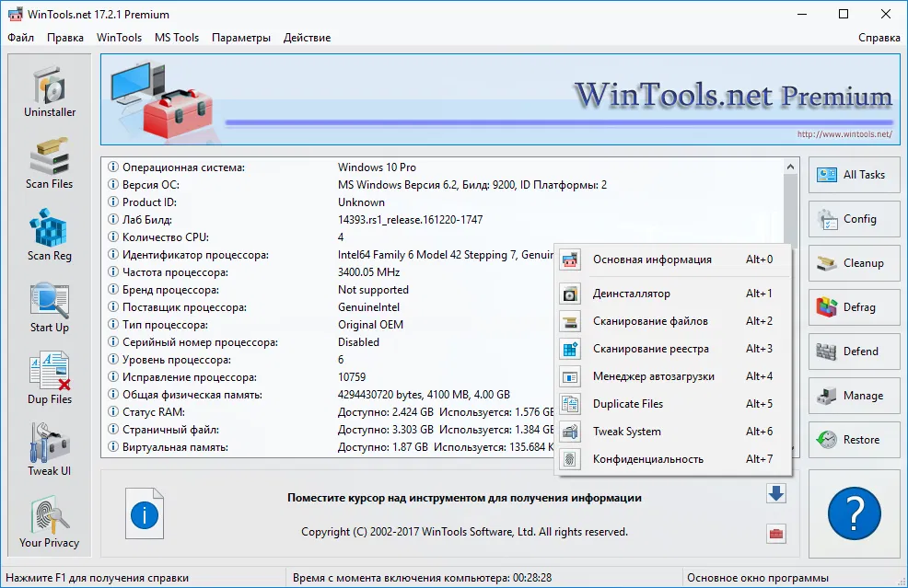The width and height of the screenshot is (908, 588).
Task: Open the Правка menu
Action: pyautogui.click(x=64, y=38)
